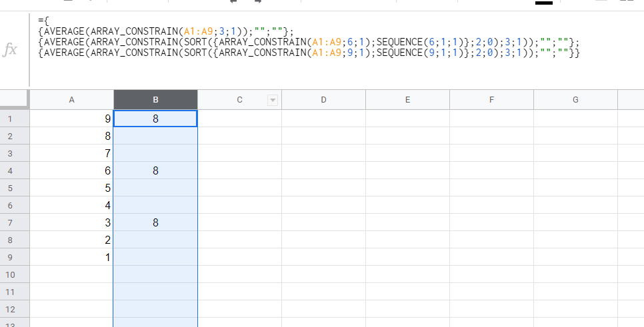Select column B header

155,100
